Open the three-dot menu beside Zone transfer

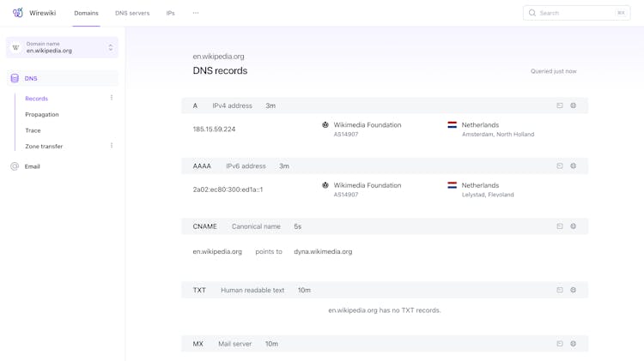(x=112, y=146)
